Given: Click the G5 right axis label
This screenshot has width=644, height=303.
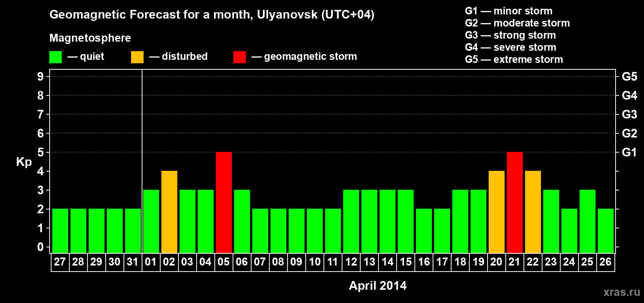Looking at the screenshot, I should tap(630, 77).
